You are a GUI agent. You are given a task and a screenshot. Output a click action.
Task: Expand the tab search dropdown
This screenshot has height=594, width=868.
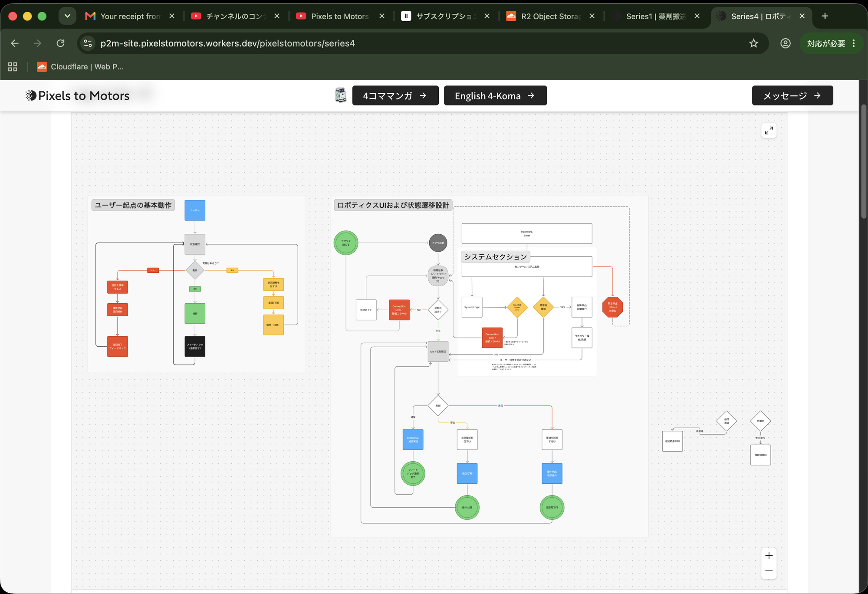67,16
